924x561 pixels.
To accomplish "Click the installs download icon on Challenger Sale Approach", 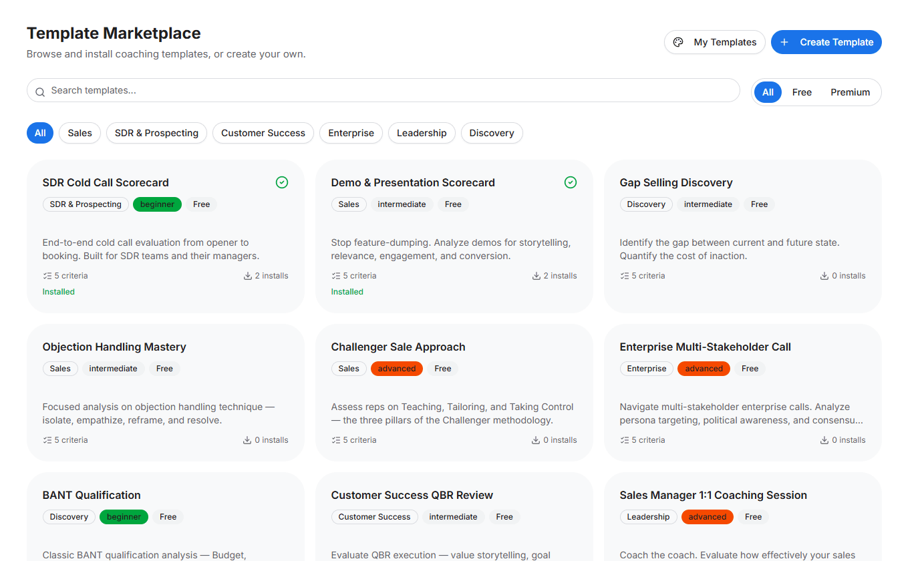I will tap(535, 439).
